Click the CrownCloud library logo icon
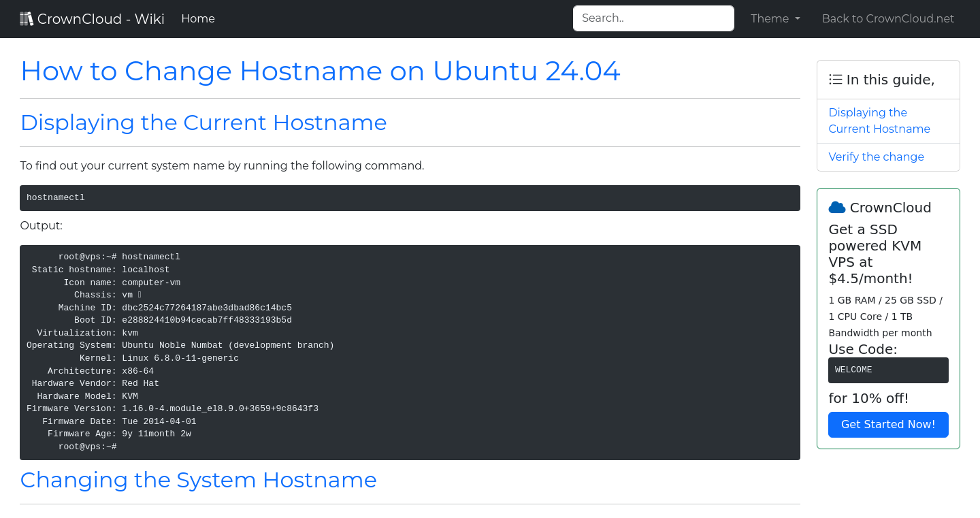 27,18
